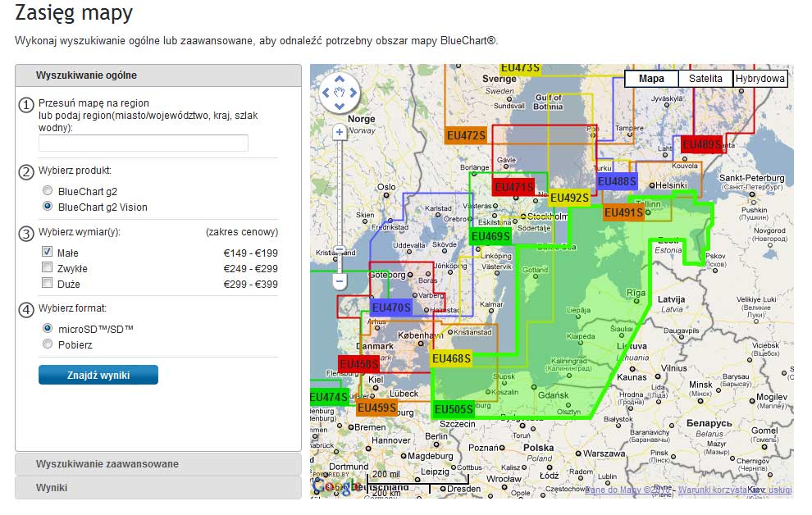
Task: Select the BlueChart g2 radio option
Action: (48, 191)
